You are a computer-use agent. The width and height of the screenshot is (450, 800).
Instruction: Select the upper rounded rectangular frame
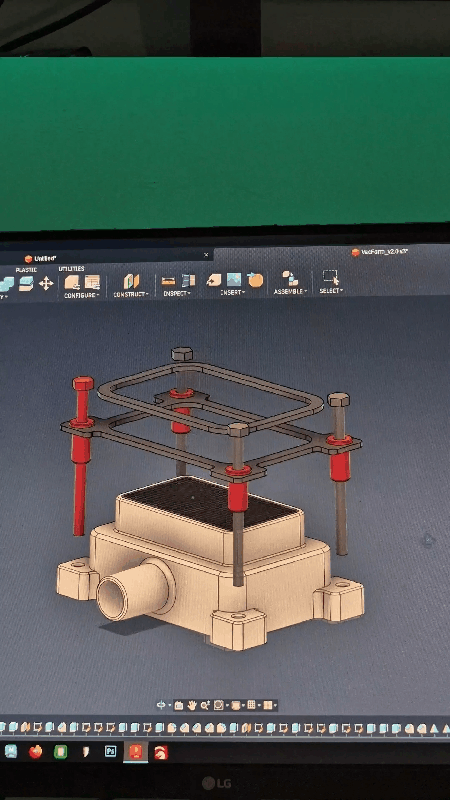tap(210, 397)
